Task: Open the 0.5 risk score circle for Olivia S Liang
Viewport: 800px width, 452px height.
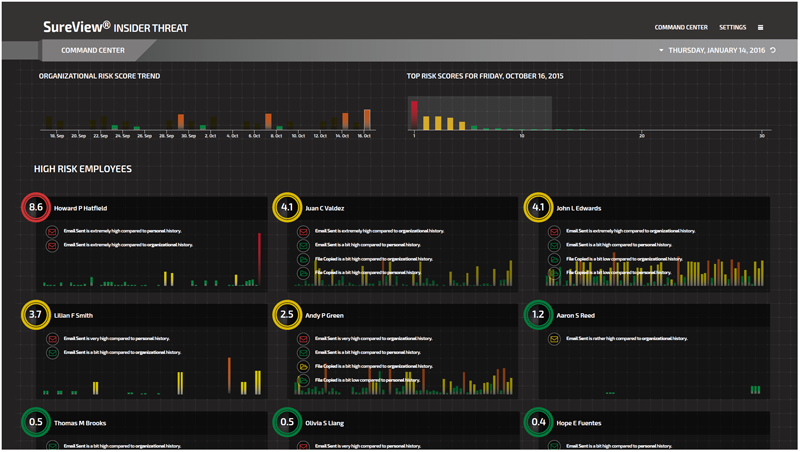Action: (x=287, y=422)
